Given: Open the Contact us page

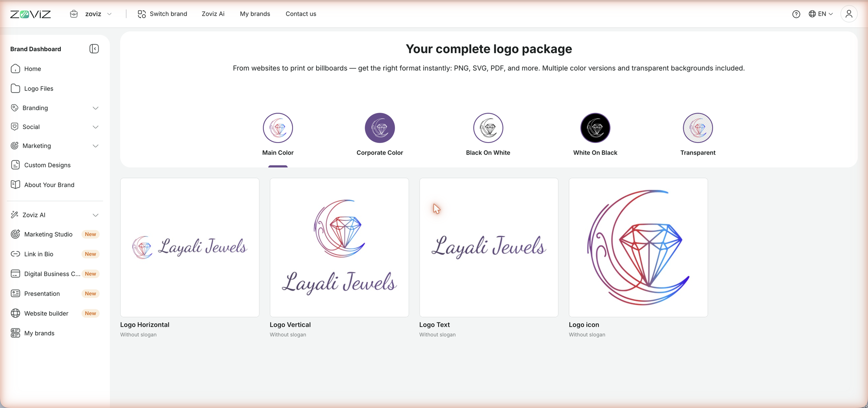Looking at the screenshot, I should [301, 14].
